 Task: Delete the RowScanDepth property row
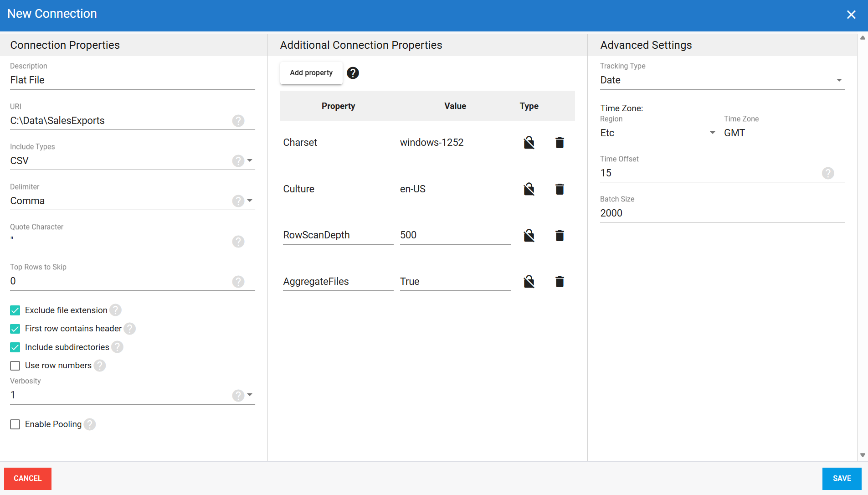point(560,236)
